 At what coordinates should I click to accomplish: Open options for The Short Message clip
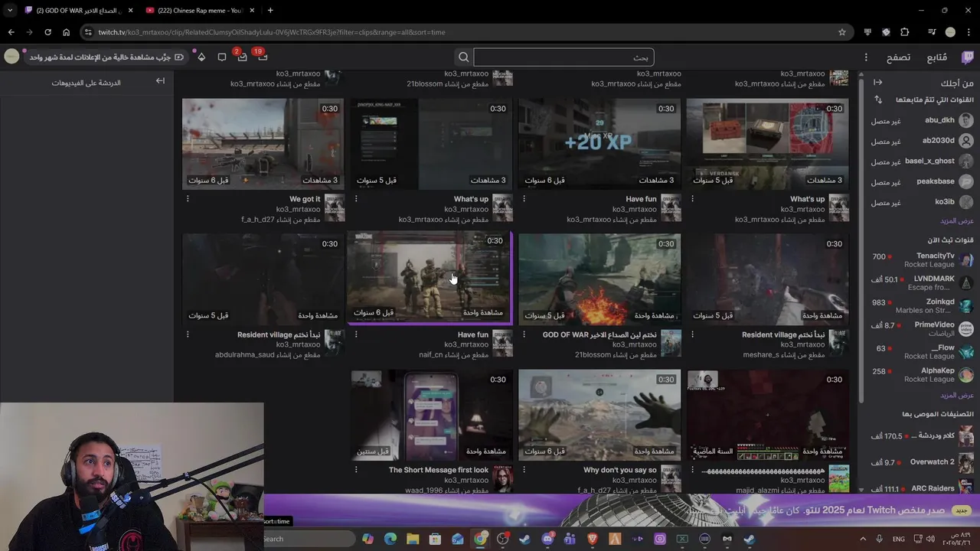tap(356, 470)
